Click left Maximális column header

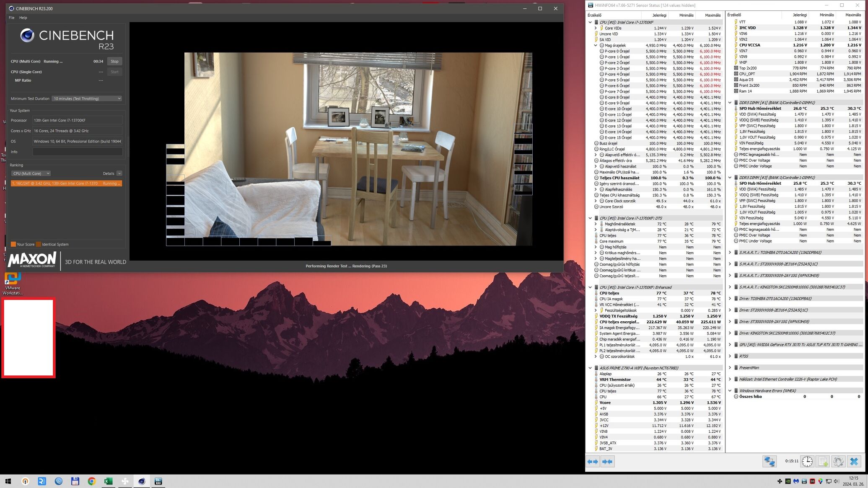[x=709, y=15]
